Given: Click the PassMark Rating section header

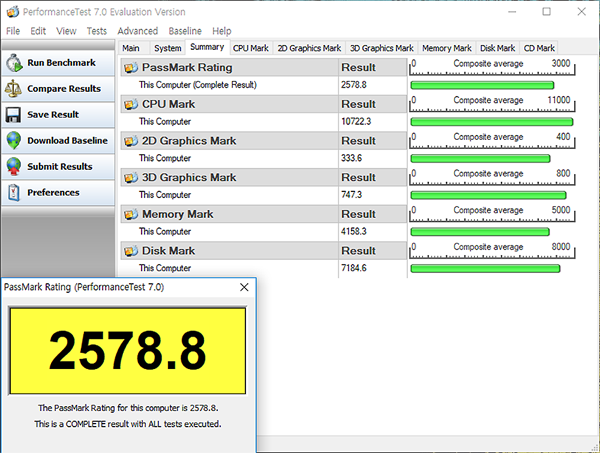Looking at the screenshot, I should coord(230,67).
